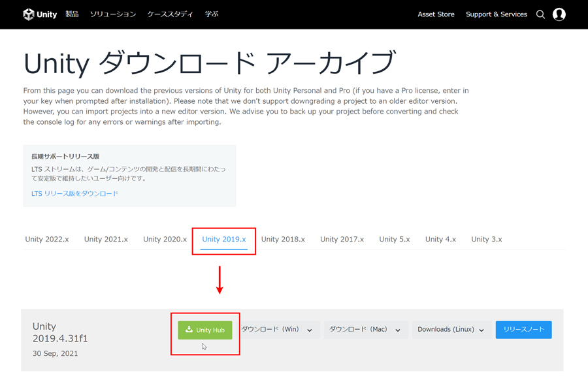Click the Unity logo in header
The image size is (588, 380).
40,14
